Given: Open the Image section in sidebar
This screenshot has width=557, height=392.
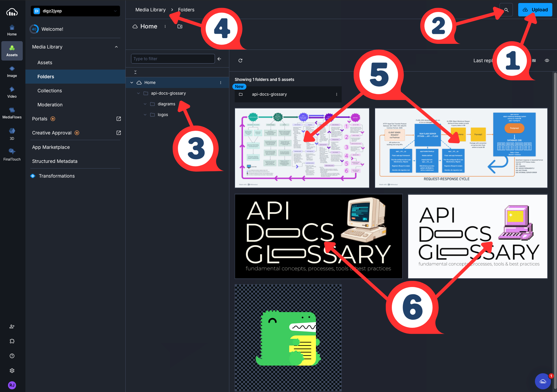Looking at the screenshot, I should pos(12,72).
